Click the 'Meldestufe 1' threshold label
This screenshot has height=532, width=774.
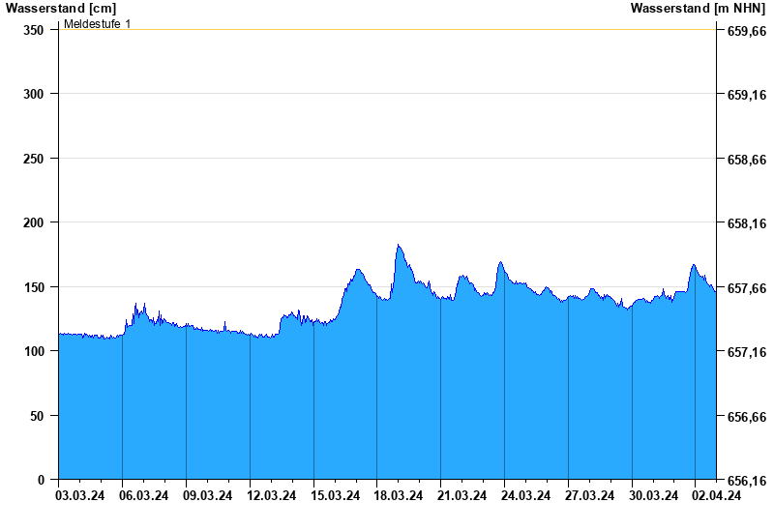[x=97, y=23]
